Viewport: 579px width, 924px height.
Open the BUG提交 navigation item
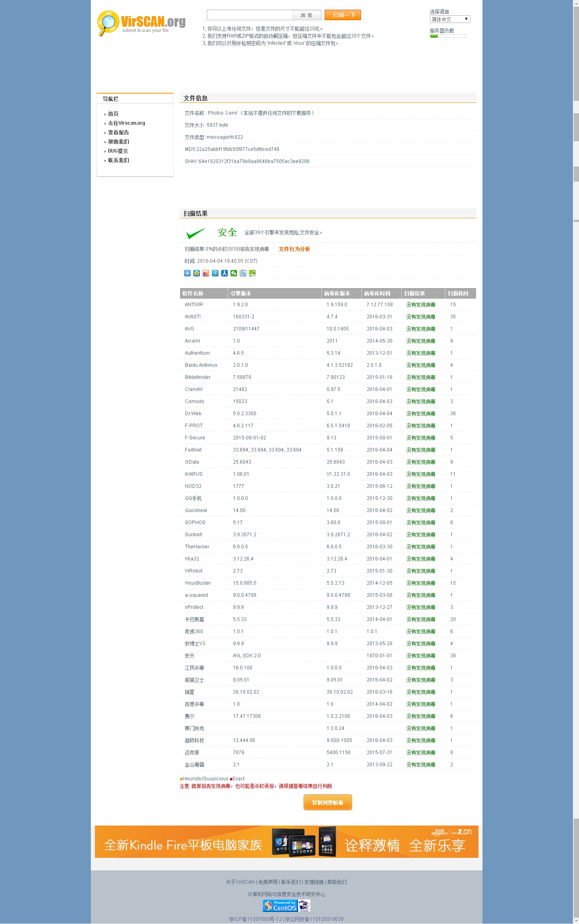pos(118,151)
